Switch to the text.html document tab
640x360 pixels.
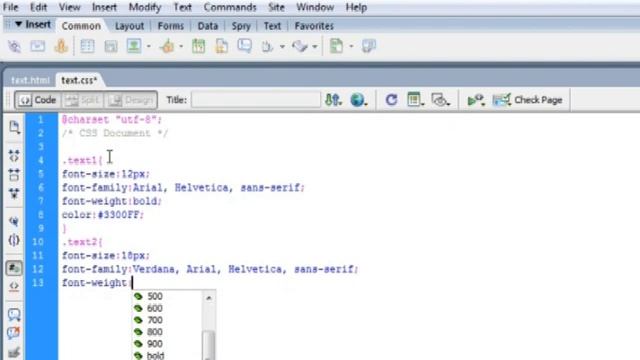[x=30, y=80]
